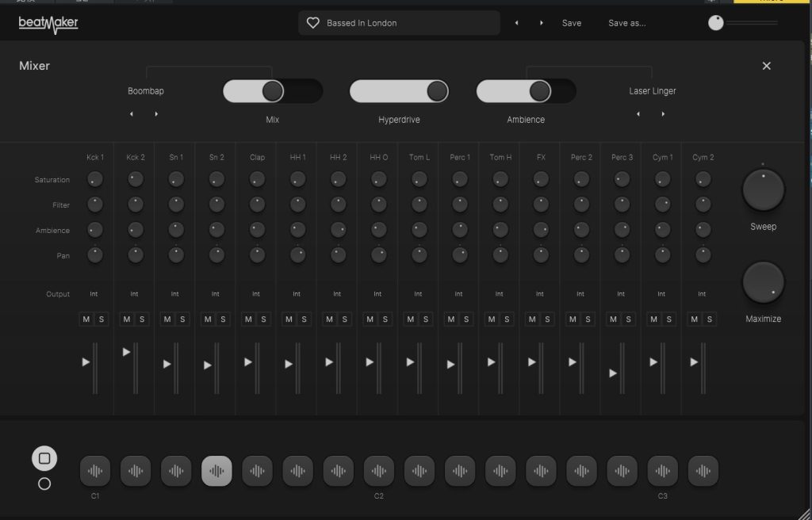Image resolution: width=812 pixels, height=520 pixels.
Task: Trigger the drum pad above C3
Action: [x=662, y=471]
